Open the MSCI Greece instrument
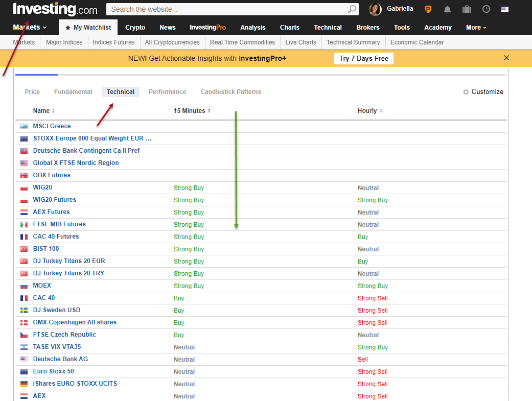The height and width of the screenshot is (401, 532). (52, 126)
